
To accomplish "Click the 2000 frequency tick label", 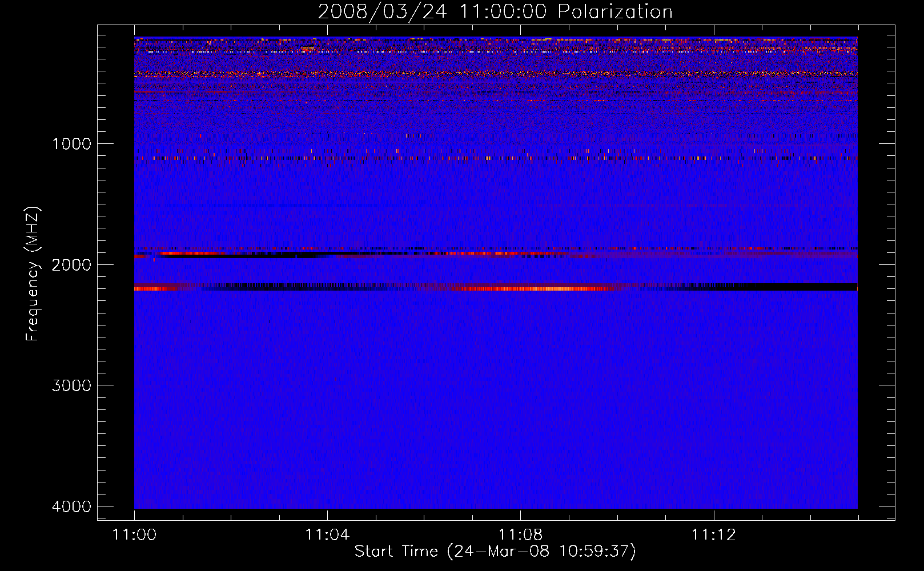I will pos(71,264).
